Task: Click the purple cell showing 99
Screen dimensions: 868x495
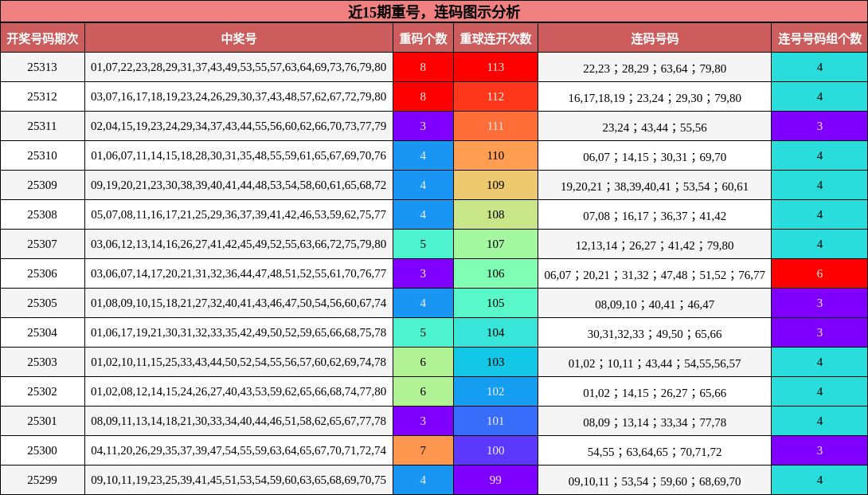Action: coord(495,480)
